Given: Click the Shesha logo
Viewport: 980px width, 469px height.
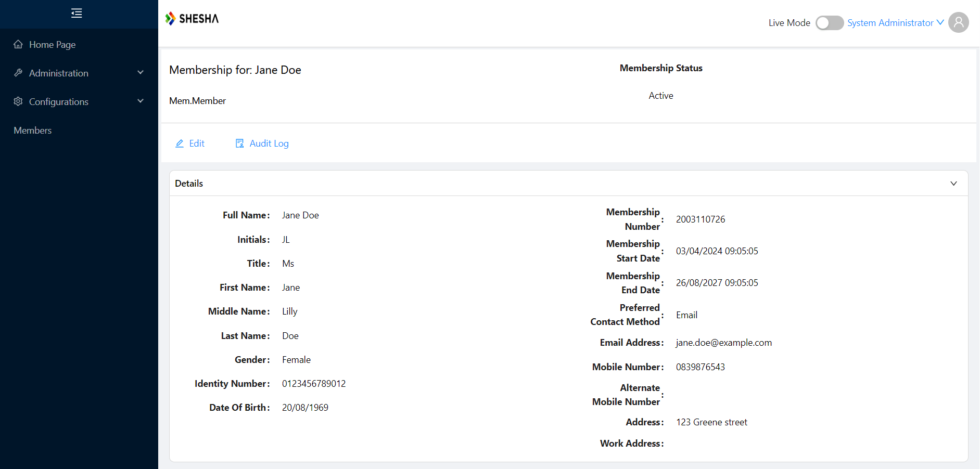Looking at the screenshot, I should [x=192, y=19].
